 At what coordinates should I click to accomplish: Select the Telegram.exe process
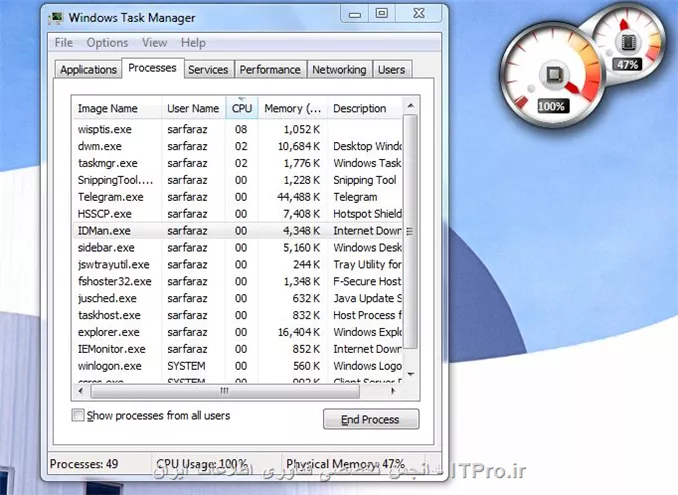pyautogui.click(x=237, y=197)
